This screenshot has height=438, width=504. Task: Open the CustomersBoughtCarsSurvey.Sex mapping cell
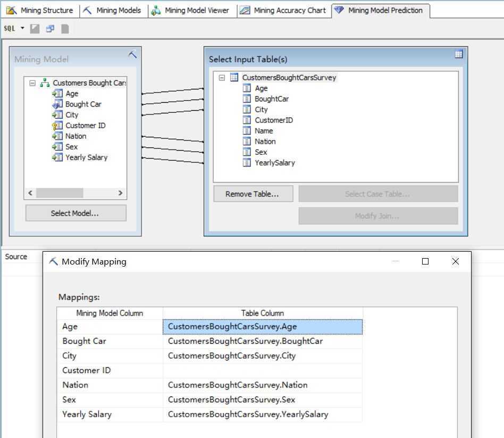click(x=263, y=400)
